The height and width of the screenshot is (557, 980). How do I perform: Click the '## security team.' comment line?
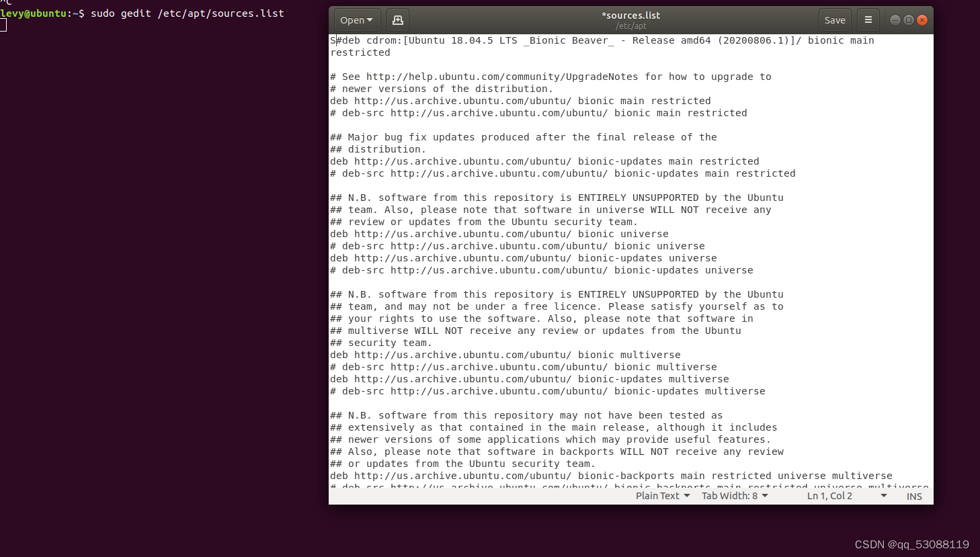(381, 343)
